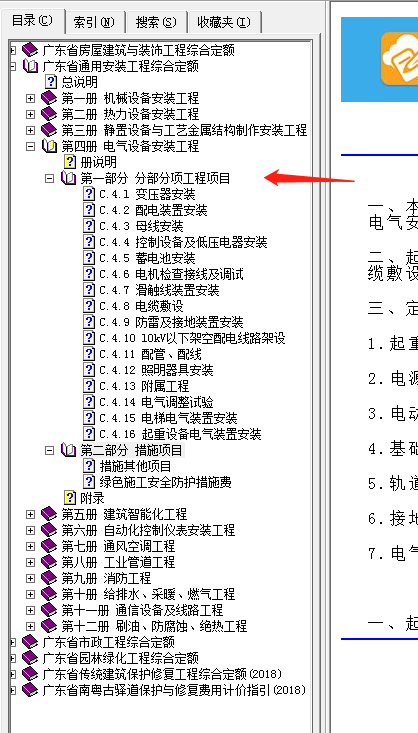Click the page icon of 绿色施工安全防护措施费
This screenshot has width=418, height=733.
[89, 482]
